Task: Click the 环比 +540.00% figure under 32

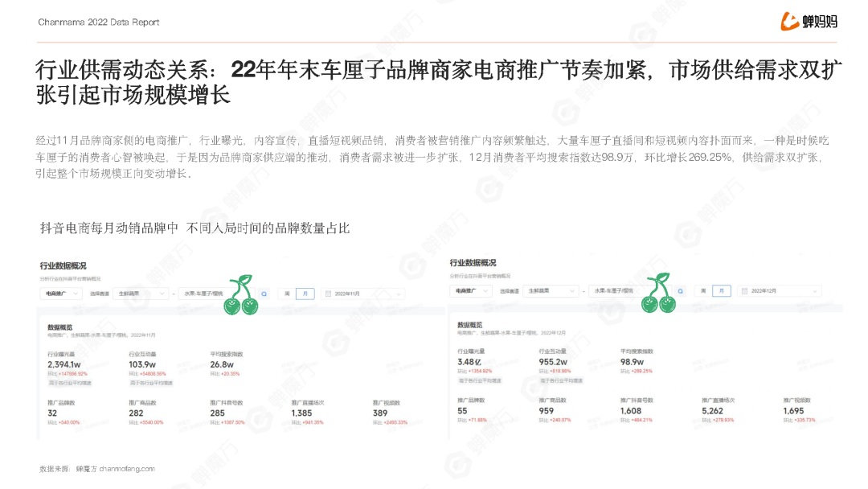Action: (63, 422)
